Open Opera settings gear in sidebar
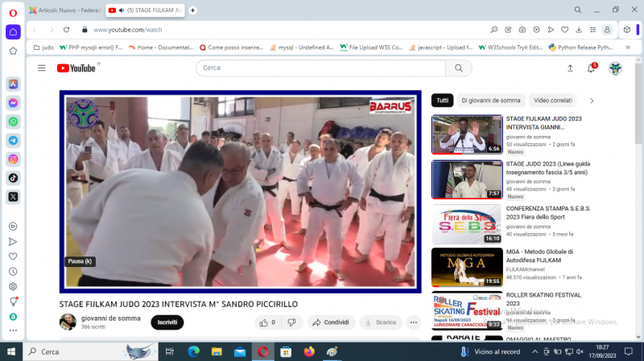This screenshot has height=361, width=644. [13, 286]
